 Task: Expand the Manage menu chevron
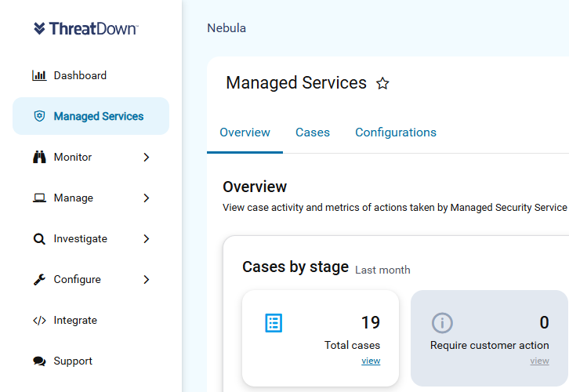pyautogui.click(x=147, y=198)
